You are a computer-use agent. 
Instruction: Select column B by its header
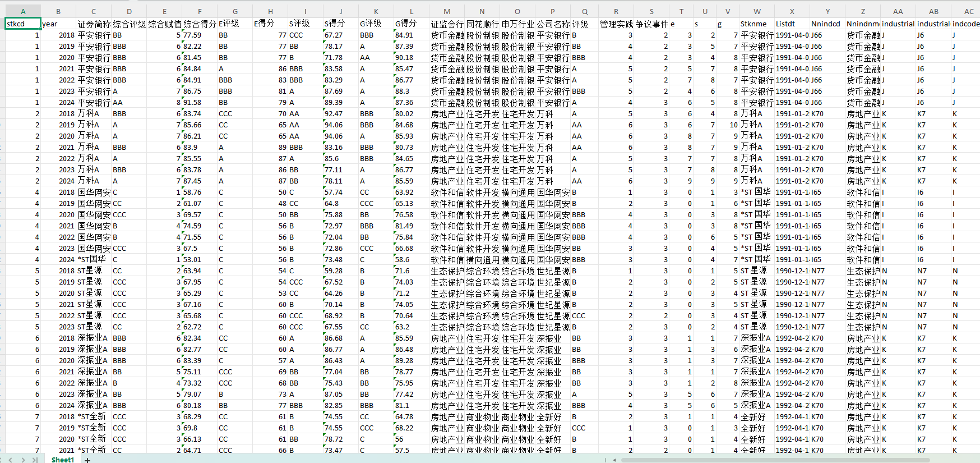pyautogui.click(x=58, y=11)
